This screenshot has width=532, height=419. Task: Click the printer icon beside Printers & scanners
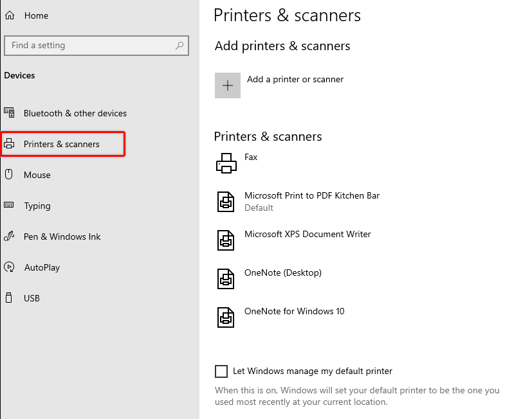pos(9,144)
